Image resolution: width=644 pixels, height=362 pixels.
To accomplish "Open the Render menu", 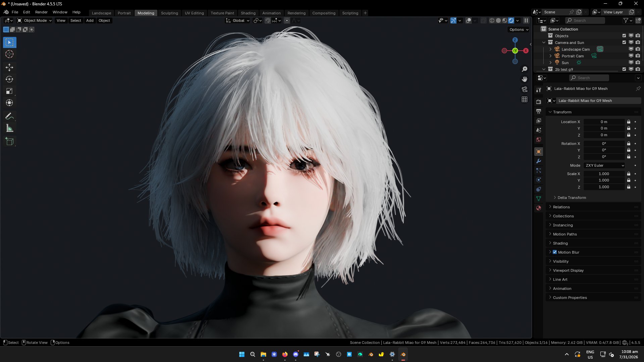I will click(x=41, y=12).
